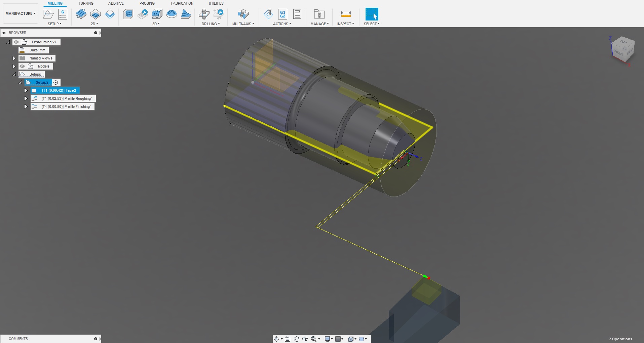Screen dimensions: 644x343
Task: Switch to the PROBING tab
Action: pyautogui.click(x=147, y=3)
